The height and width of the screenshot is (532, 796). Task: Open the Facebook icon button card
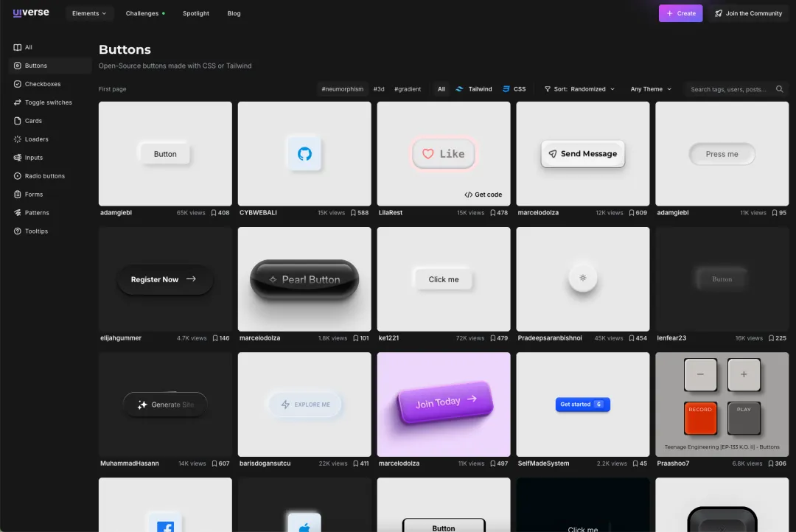point(166,505)
